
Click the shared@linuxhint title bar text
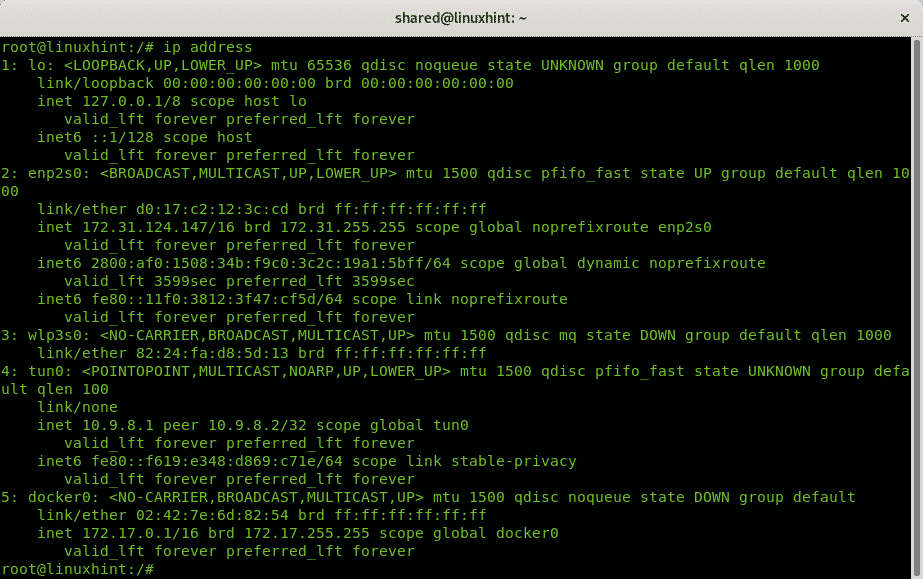tap(461, 16)
